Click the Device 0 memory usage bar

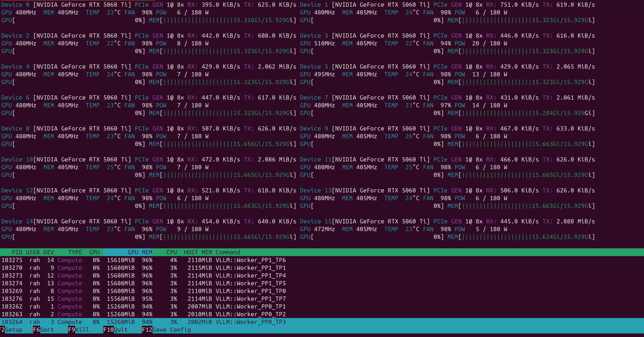[x=223, y=20]
